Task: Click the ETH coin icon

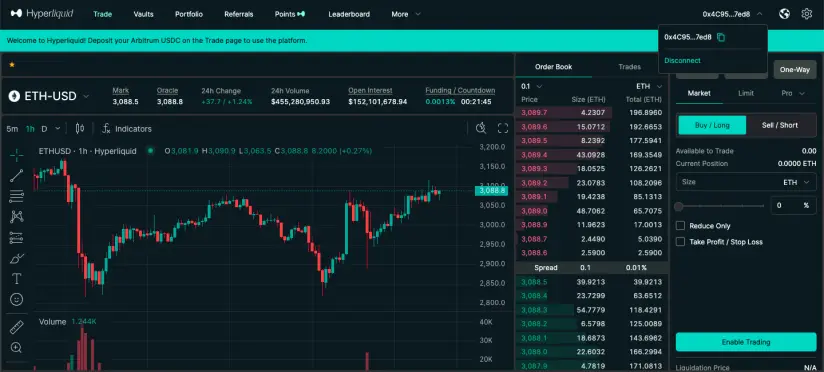Action: 14,96
